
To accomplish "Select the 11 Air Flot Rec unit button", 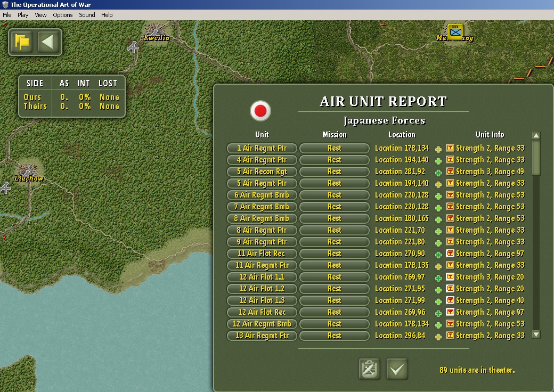I will pos(262,254).
